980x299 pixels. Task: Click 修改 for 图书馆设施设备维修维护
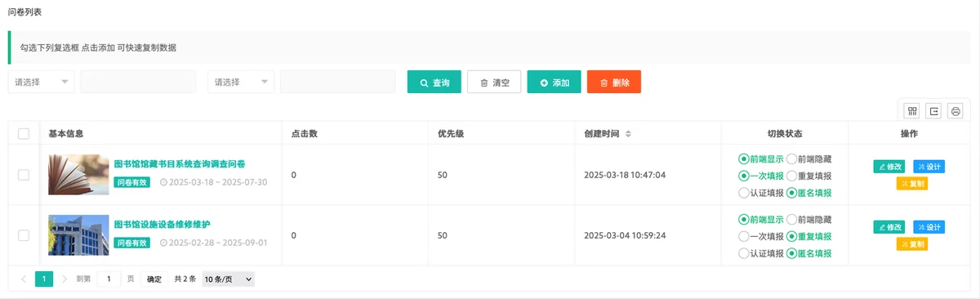(x=889, y=227)
